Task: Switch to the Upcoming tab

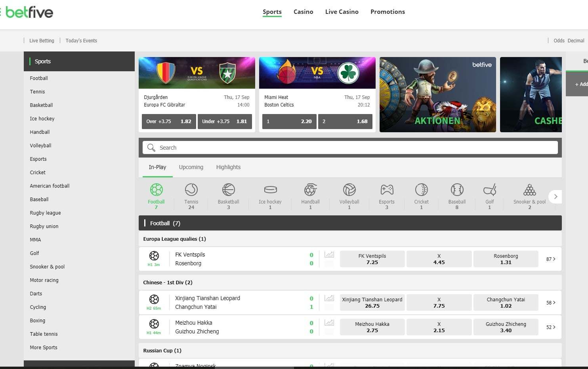Action: click(191, 167)
